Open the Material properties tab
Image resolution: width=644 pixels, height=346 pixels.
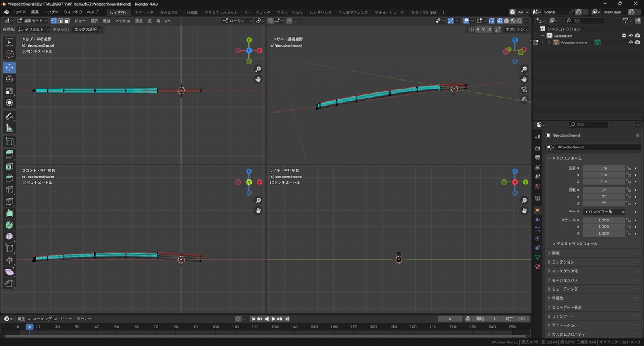click(x=538, y=266)
